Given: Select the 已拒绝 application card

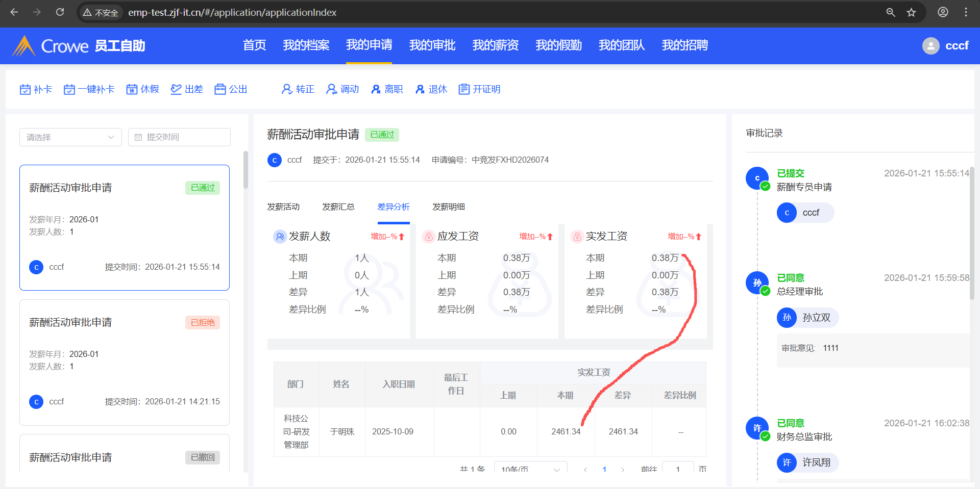Looking at the screenshot, I should click(125, 362).
